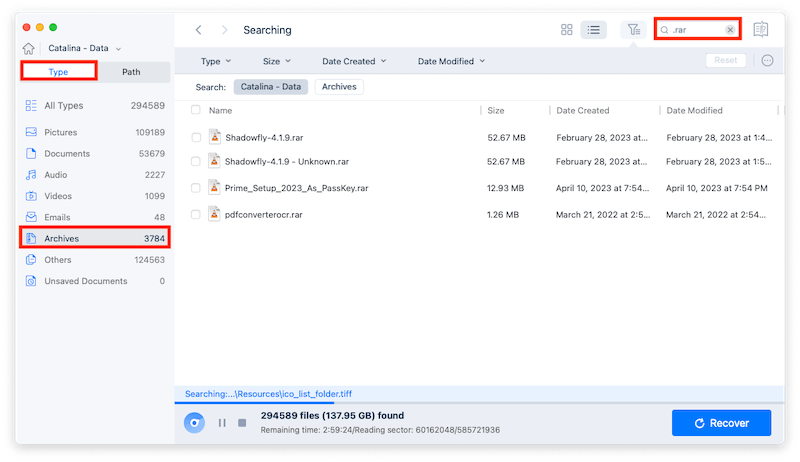Viewport: 800px width, 462px height.
Task: Switch to grid view icon
Action: 567,30
